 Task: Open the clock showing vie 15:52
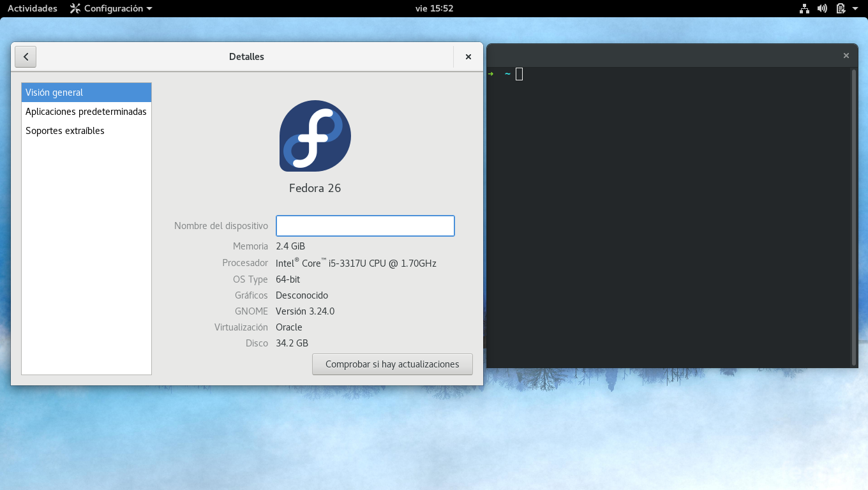pyautogui.click(x=434, y=8)
